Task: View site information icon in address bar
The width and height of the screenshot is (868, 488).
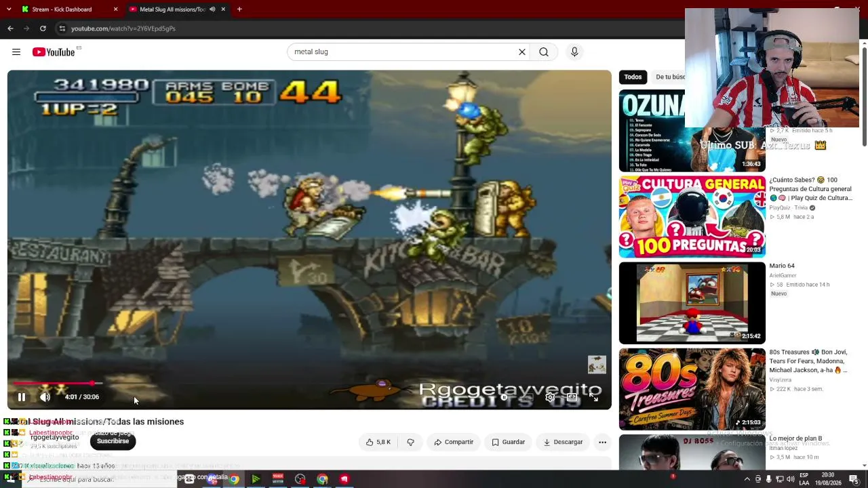Action: pos(62,28)
